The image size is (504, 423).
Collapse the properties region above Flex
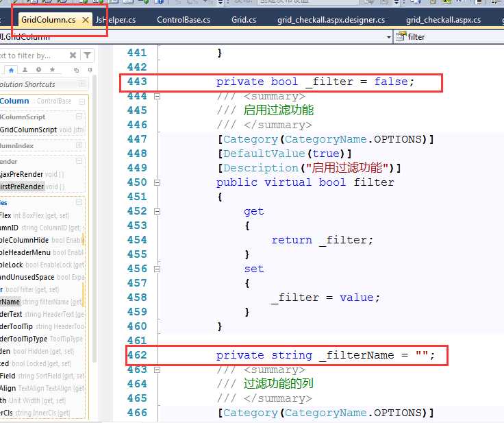pos(79,202)
